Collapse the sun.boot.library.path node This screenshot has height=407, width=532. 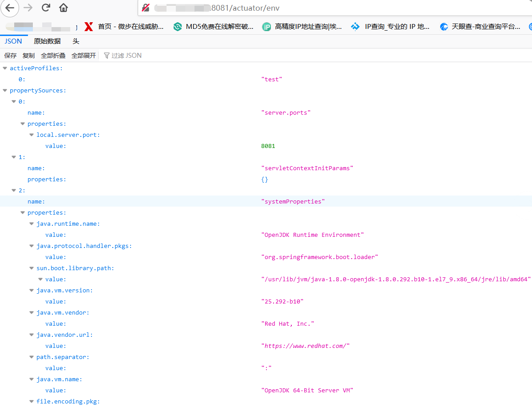click(32, 268)
